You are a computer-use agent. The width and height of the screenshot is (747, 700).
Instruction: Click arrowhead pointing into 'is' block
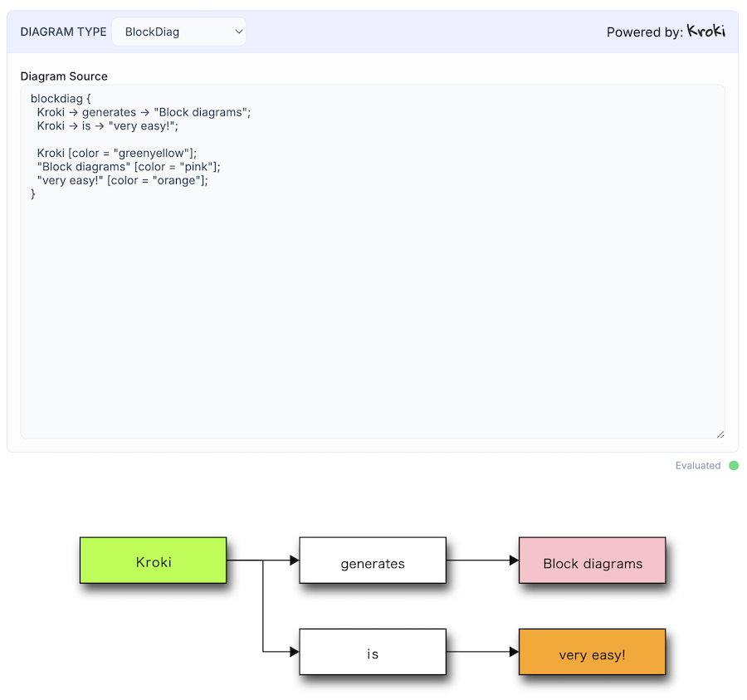click(295, 652)
